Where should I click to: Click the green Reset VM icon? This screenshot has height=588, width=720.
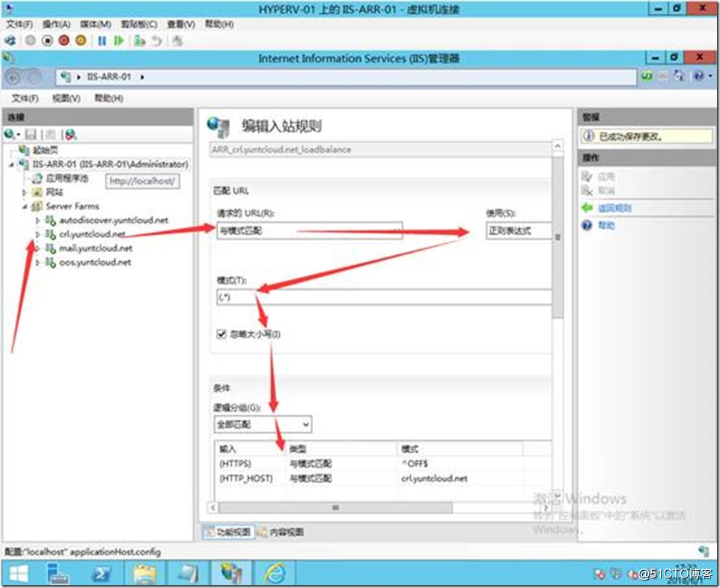click(119, 41)
